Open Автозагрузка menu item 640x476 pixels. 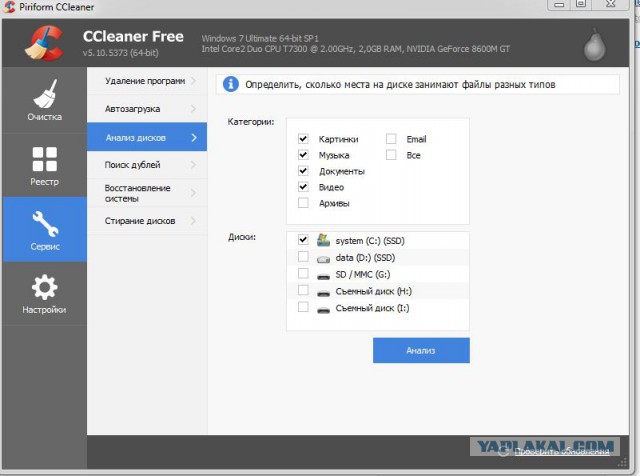coord(147,109)
